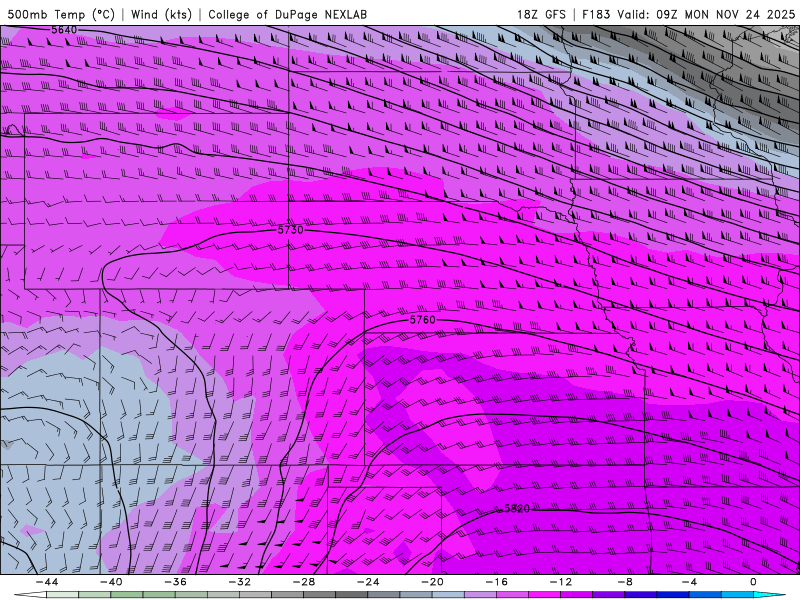Click the "Valid: 09Z MON NOV 24 2025" text
The height and width of the screenshot is (600, 800).
coord(706,14)
